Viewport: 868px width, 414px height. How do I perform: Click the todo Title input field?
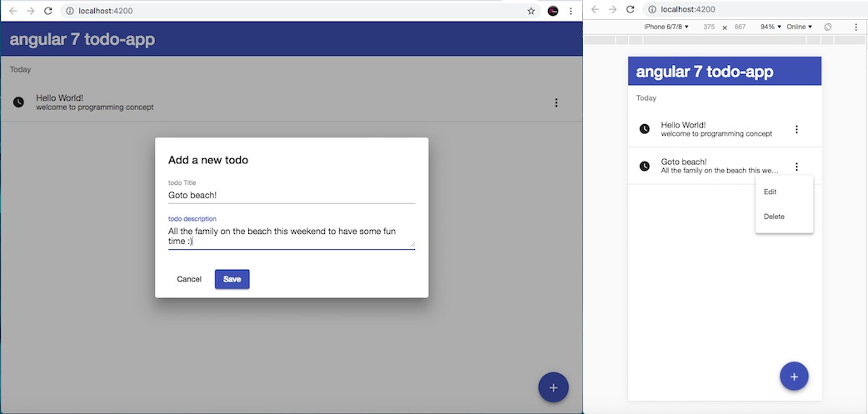291,195
